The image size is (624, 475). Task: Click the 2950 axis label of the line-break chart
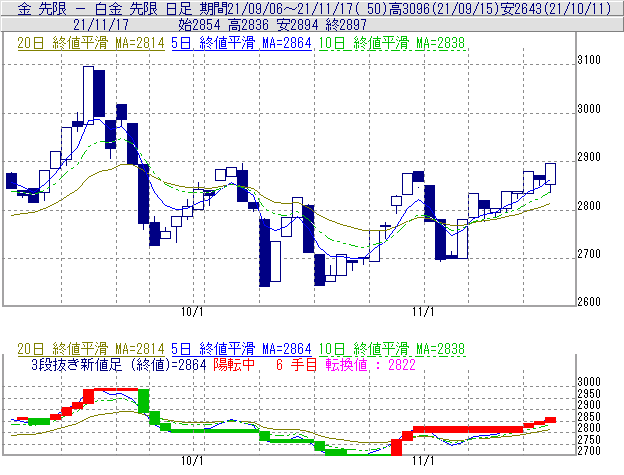tap(589, 393)
